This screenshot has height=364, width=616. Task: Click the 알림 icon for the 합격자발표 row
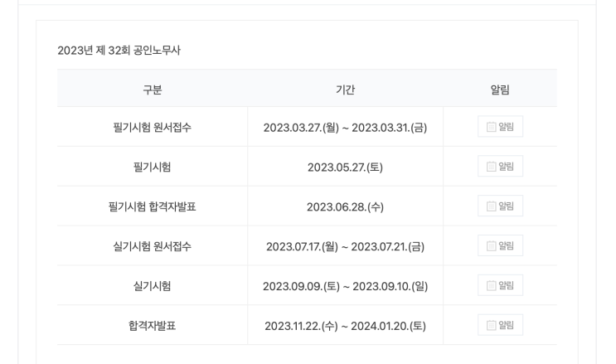click(500, 325)
